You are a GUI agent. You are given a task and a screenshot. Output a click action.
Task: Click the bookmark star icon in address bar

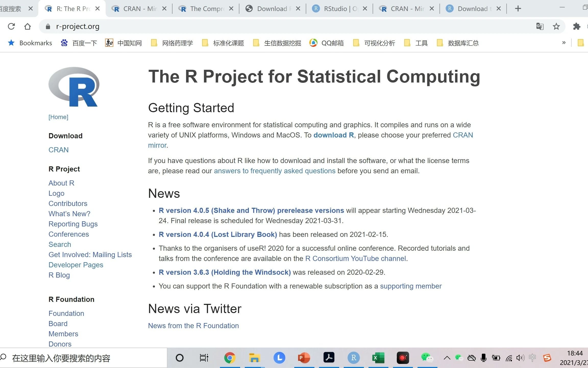(556, 26)
